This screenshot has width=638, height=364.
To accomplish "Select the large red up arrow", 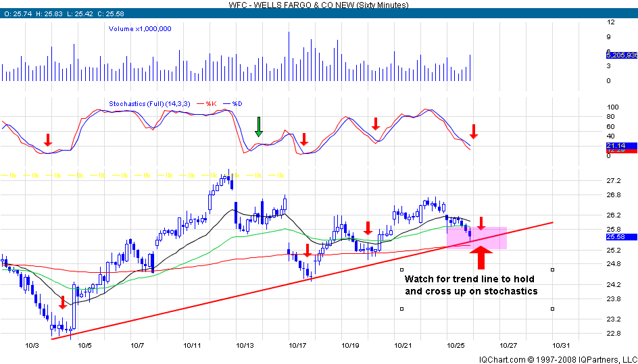I will point(481,258).
